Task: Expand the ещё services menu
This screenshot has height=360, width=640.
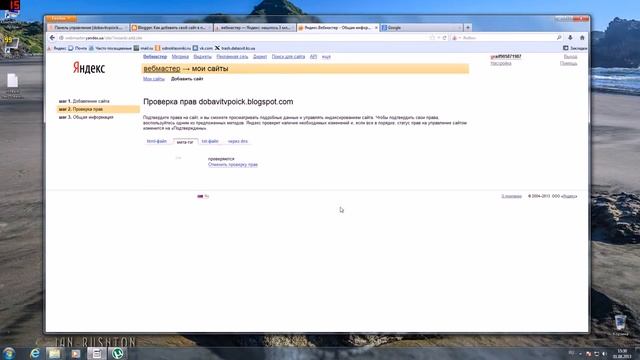Action: click(x=326, y=57)
